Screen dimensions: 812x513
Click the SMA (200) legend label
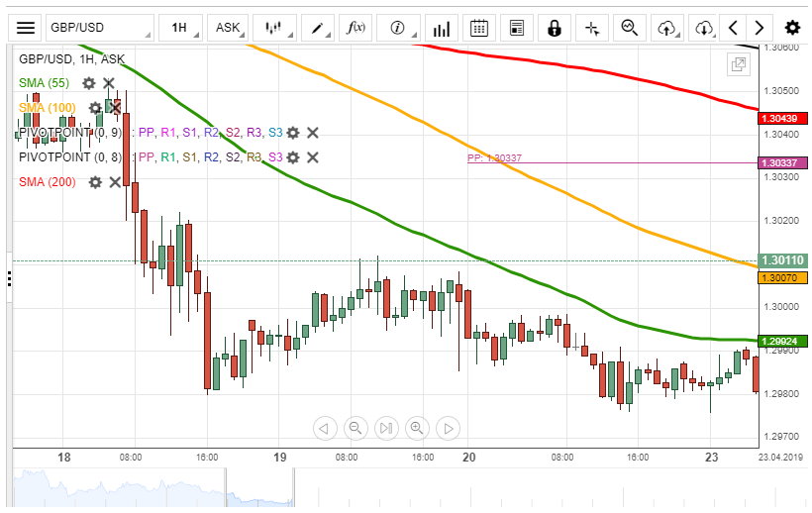48,182
